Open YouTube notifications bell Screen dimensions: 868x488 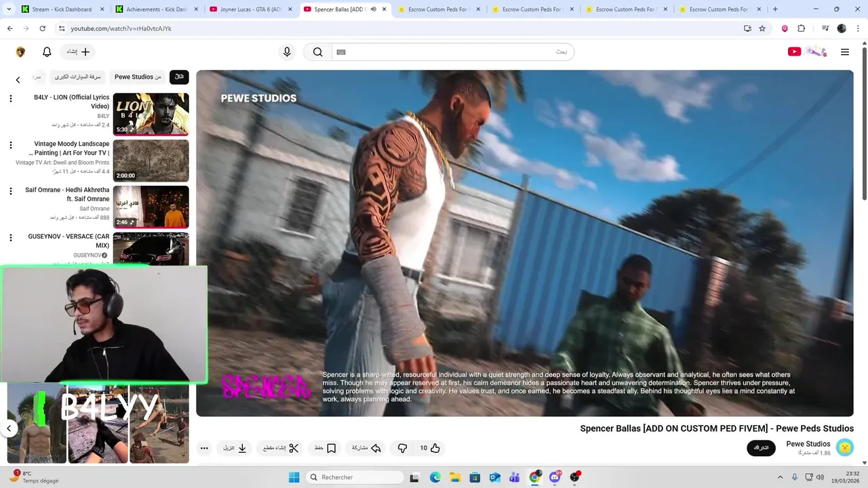pyautogui.click(x=47, y=52)
